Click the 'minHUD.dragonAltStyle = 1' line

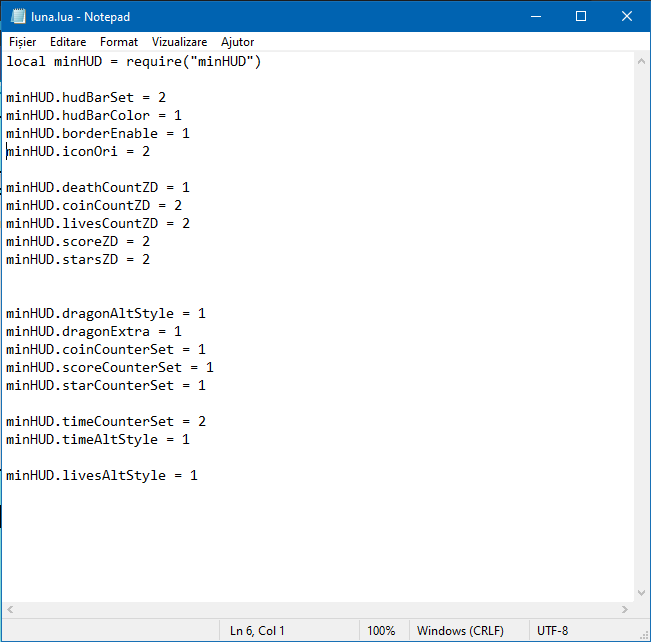[x=106, y=314]
